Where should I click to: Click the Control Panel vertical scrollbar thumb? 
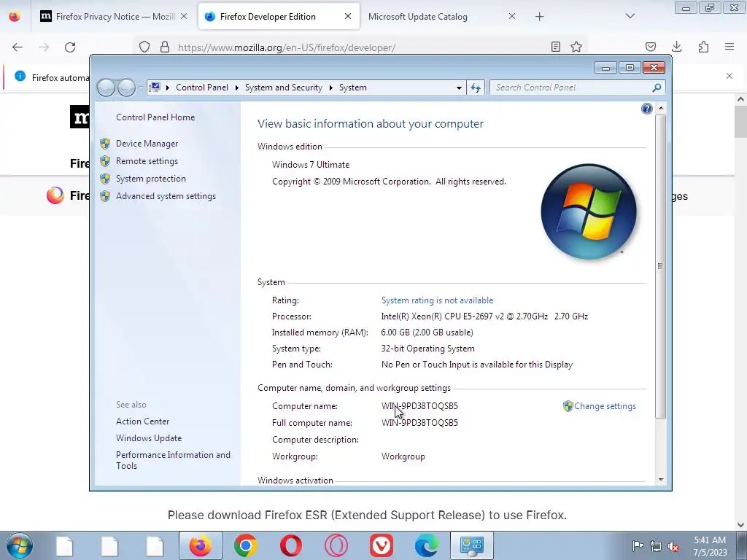coord(661,266)
